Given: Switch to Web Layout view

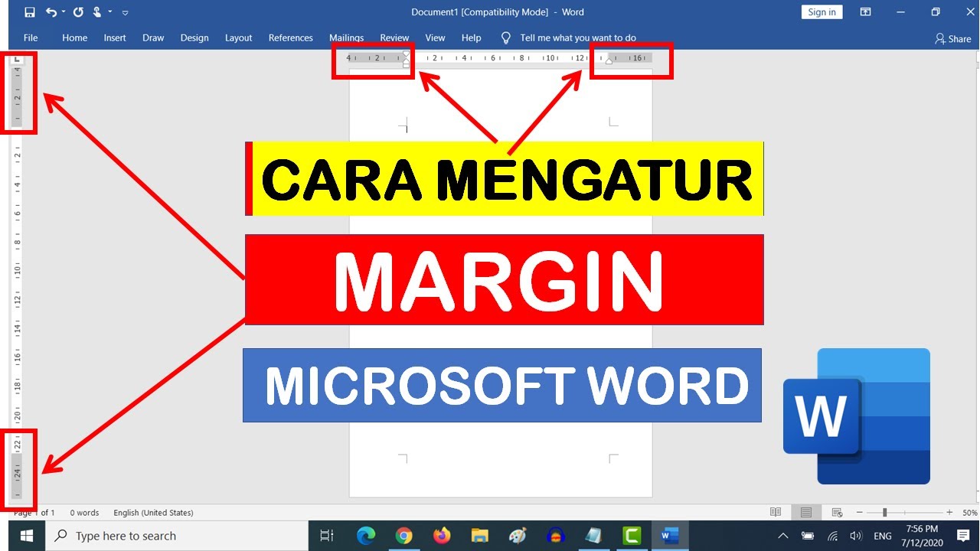Looking at the screenshot, I should (837, 512).
